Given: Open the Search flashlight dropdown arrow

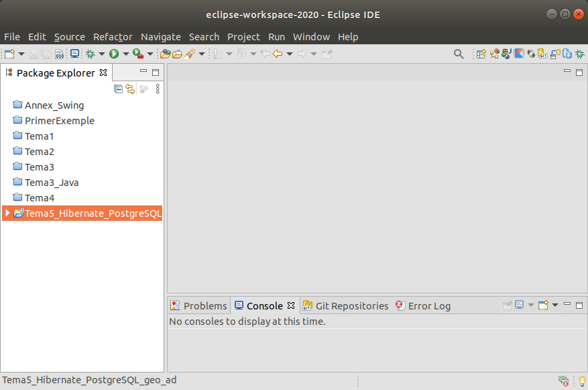Looking at the screenshot, I should 201,54.
